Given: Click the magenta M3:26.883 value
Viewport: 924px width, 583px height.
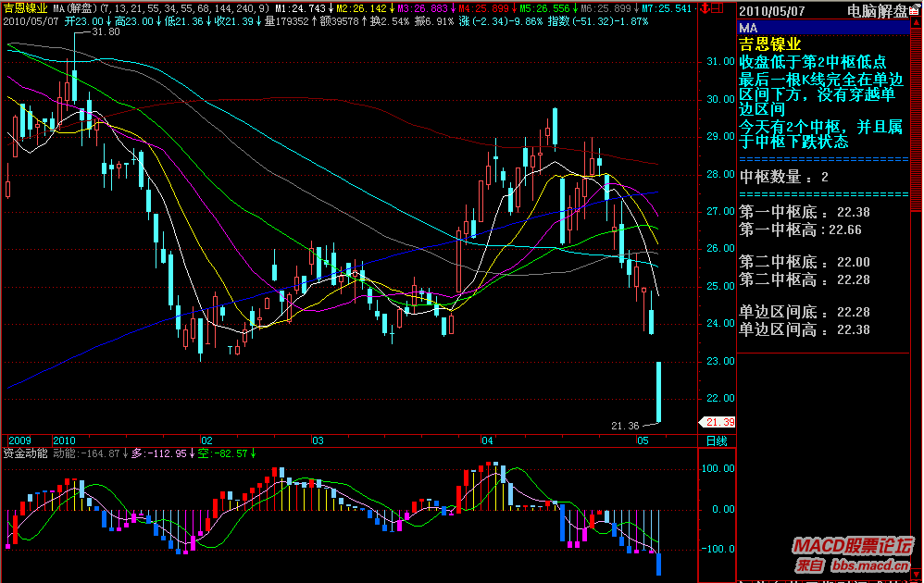Looking at the screenshot, I should pos(422,8).
